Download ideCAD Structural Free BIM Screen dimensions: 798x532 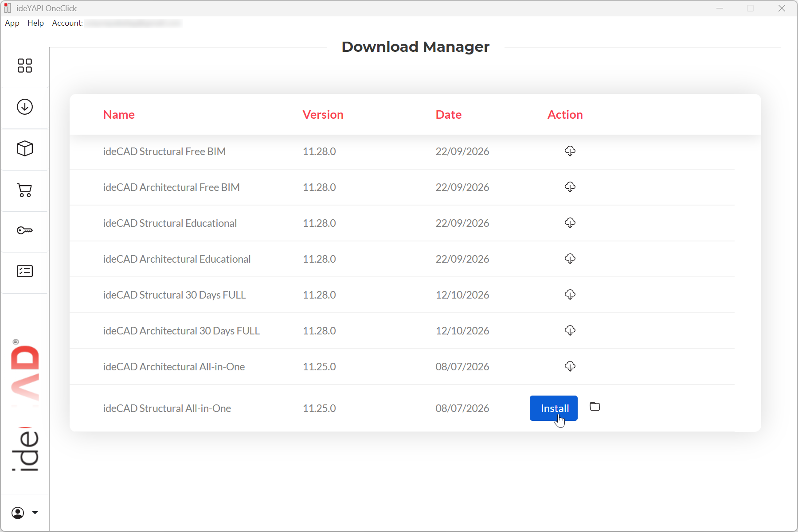click(570, 151)
